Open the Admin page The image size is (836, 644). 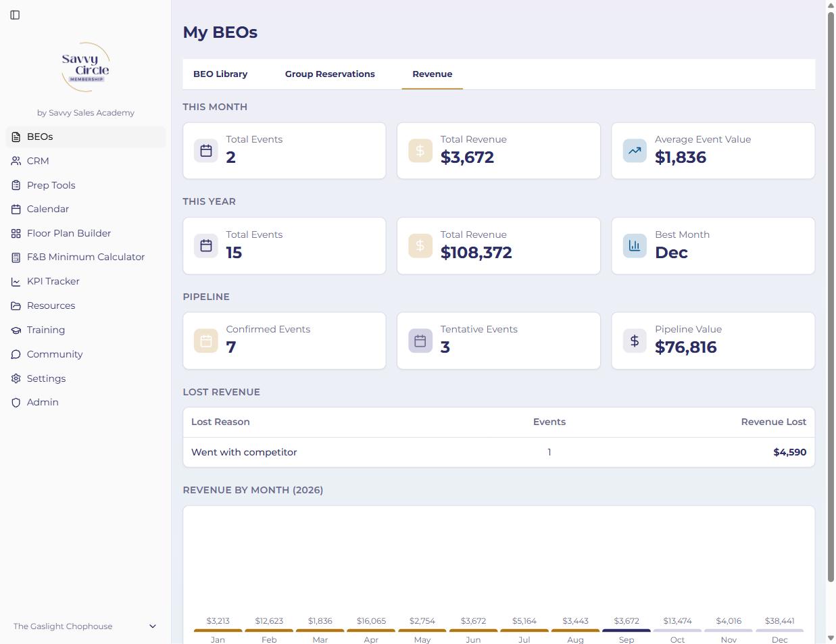pos(86,402)
